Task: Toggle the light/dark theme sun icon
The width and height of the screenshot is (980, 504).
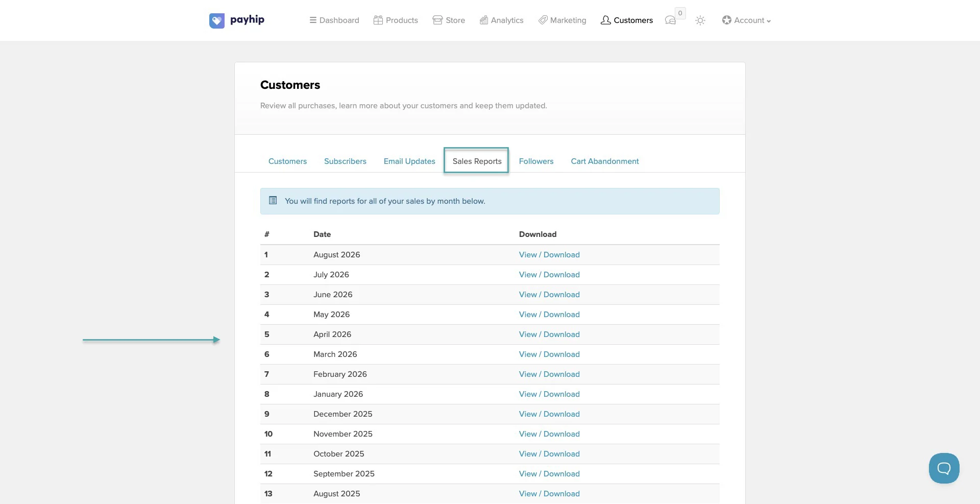Action: coord(700,20)
